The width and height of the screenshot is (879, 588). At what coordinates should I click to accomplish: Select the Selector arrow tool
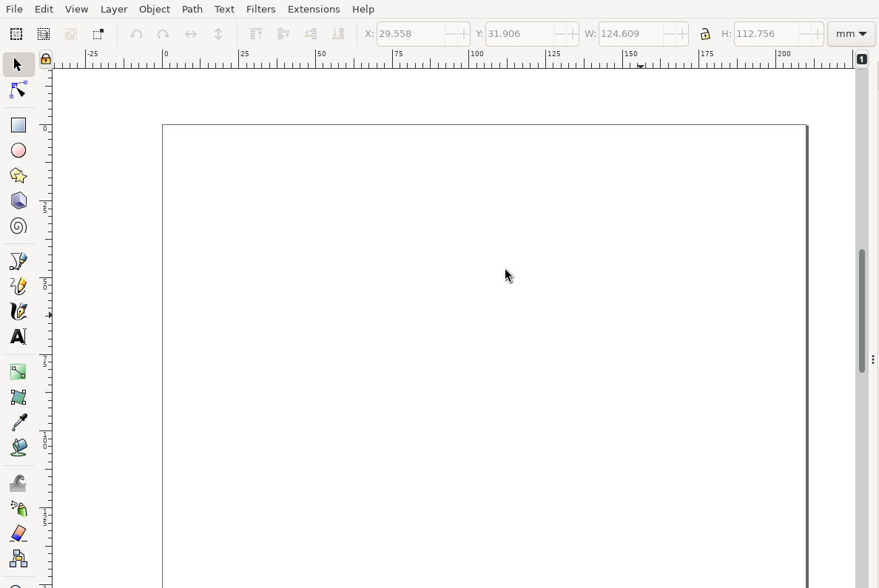click(18, 65)
